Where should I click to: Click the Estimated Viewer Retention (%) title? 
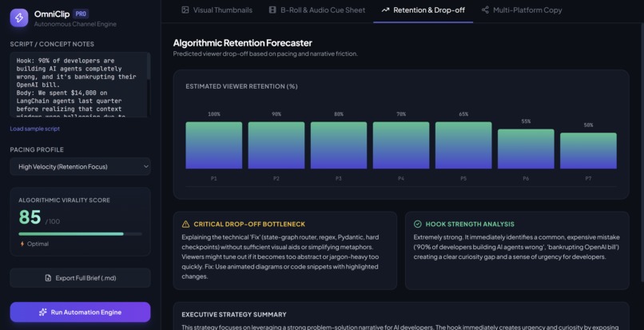click(241, 86)
